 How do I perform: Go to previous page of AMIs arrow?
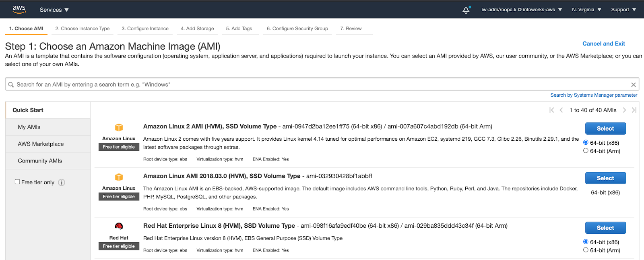pos(561,110)
